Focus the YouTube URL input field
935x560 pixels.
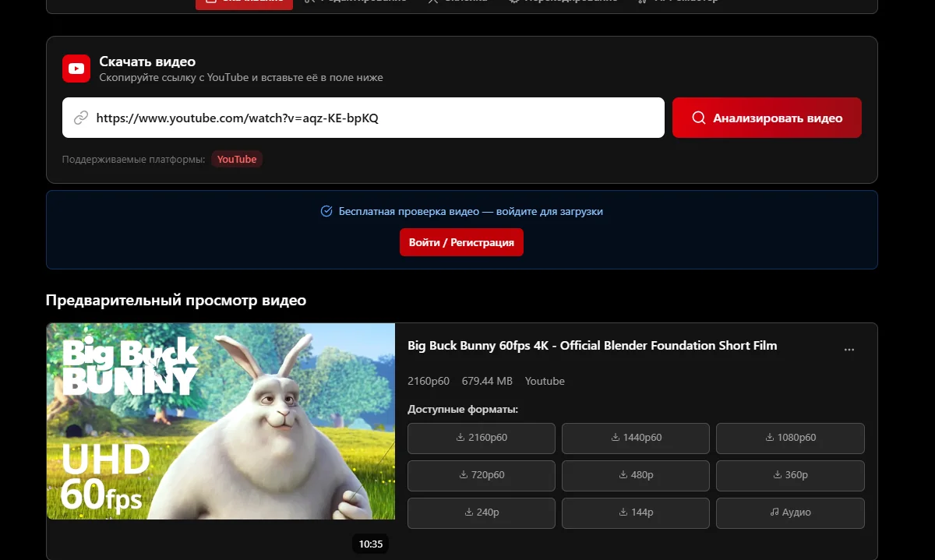(x=363, y=118)
